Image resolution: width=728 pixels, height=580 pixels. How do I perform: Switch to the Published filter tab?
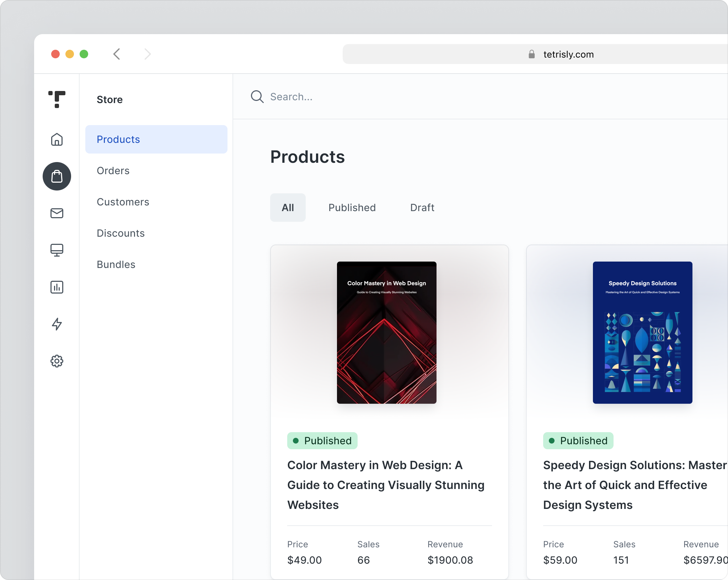352,208
